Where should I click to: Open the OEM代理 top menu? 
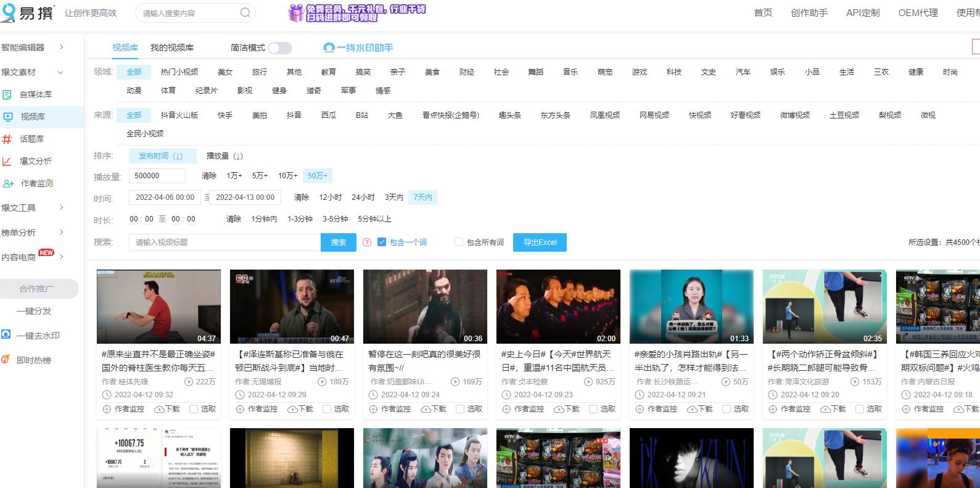[x=918, y=13]
